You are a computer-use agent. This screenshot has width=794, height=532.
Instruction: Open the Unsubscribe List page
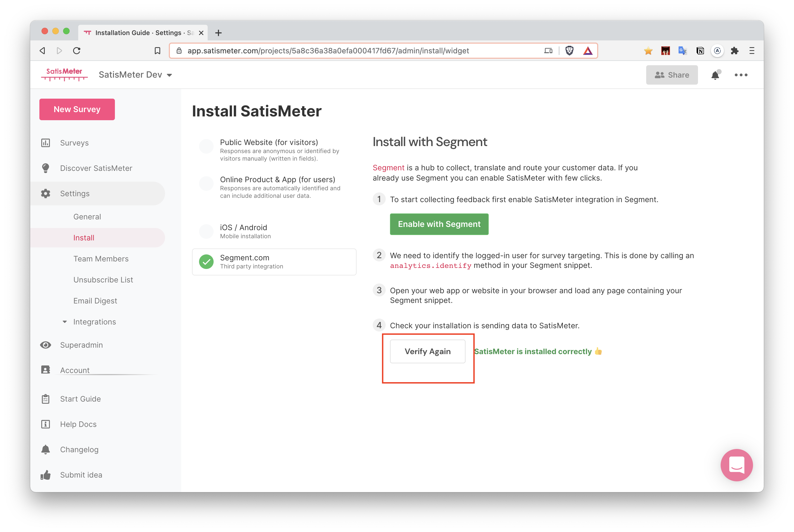tap(103, 279)
